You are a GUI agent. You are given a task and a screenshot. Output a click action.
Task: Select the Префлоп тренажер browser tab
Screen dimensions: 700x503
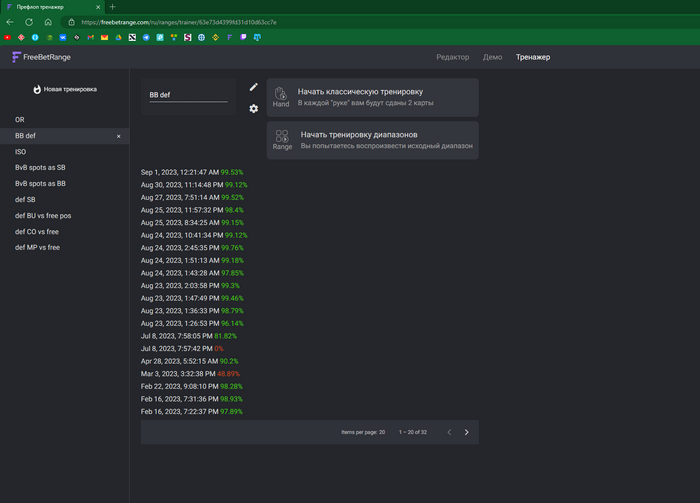click(x=52, y=7)
